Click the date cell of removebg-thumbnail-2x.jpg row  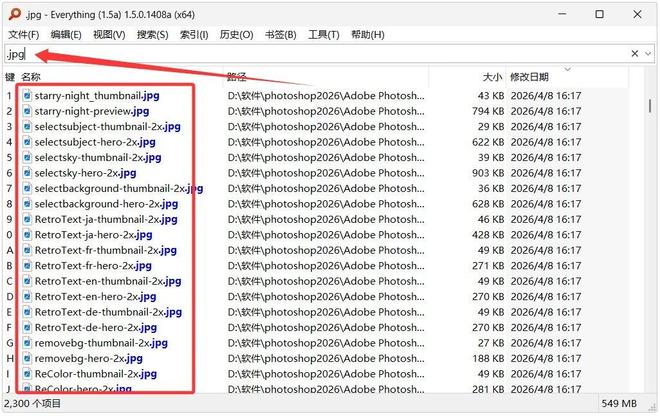coord(546,343)
